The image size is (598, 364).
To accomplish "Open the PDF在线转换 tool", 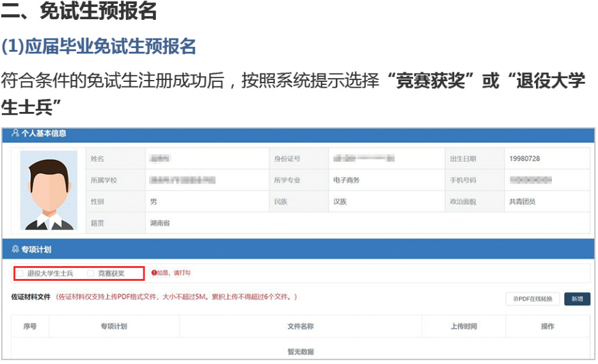I will [x=533, y=299].
